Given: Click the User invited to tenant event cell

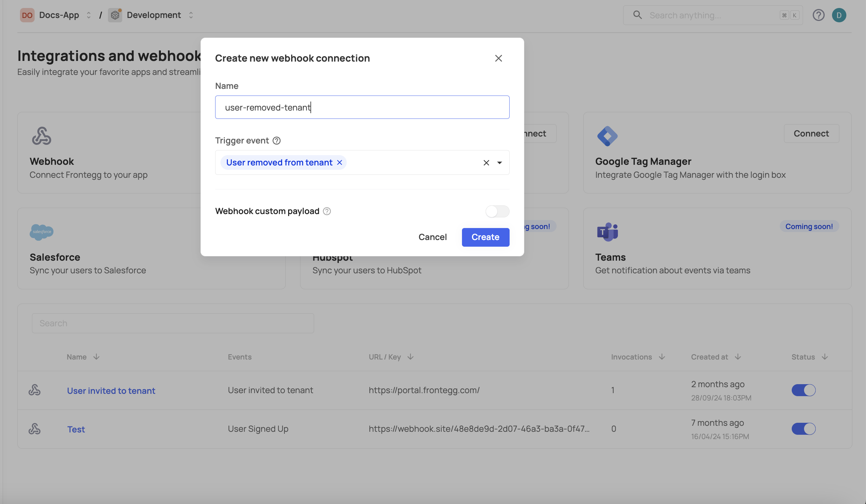Looking at the screenshot, I should (x=270, y=390).
